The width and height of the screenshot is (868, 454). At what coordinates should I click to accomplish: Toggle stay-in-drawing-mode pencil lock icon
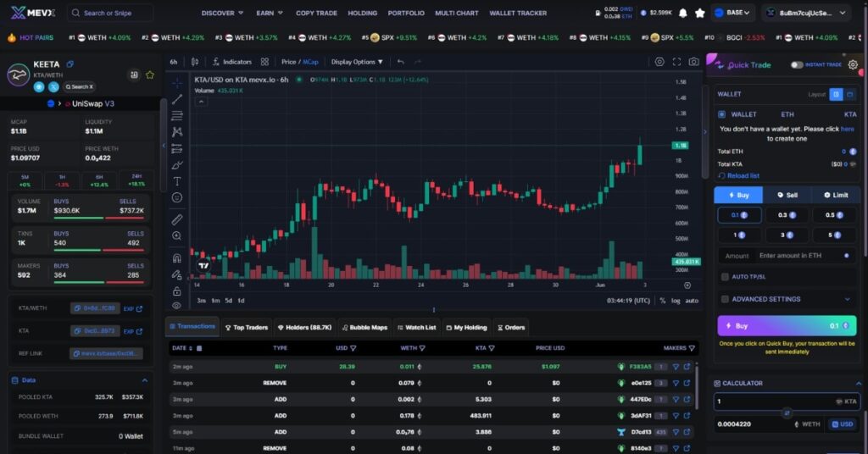[177, 274]
